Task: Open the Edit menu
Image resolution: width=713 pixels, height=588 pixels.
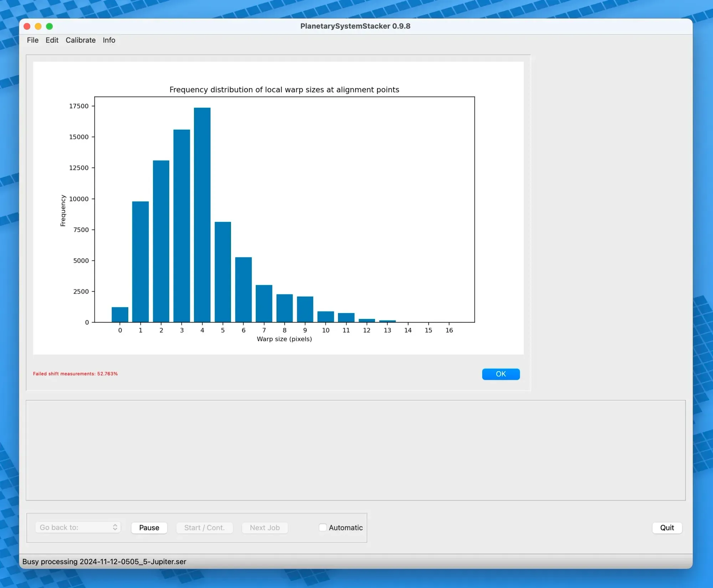Action: 52,40
